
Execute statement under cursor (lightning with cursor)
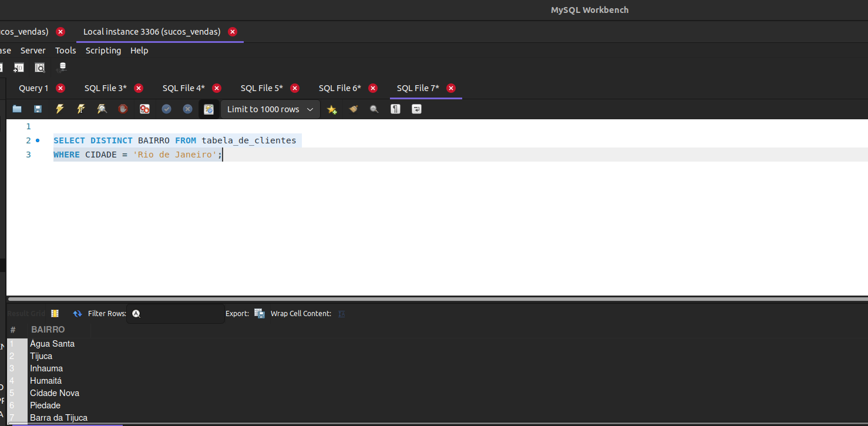80,109
